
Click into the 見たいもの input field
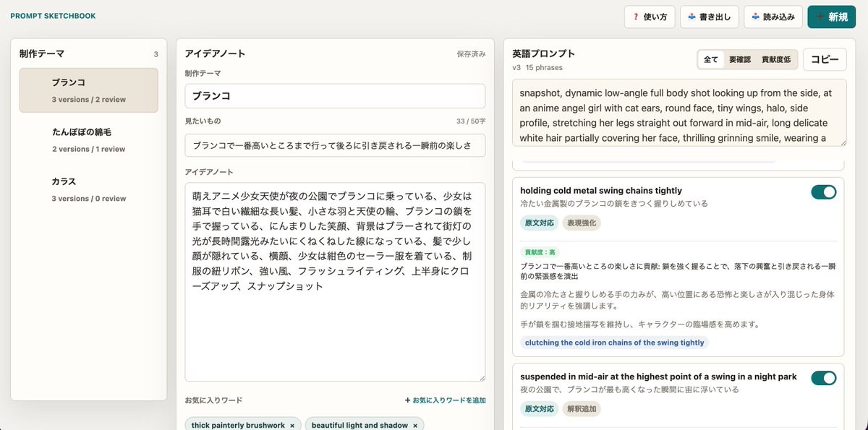(335, 145)
